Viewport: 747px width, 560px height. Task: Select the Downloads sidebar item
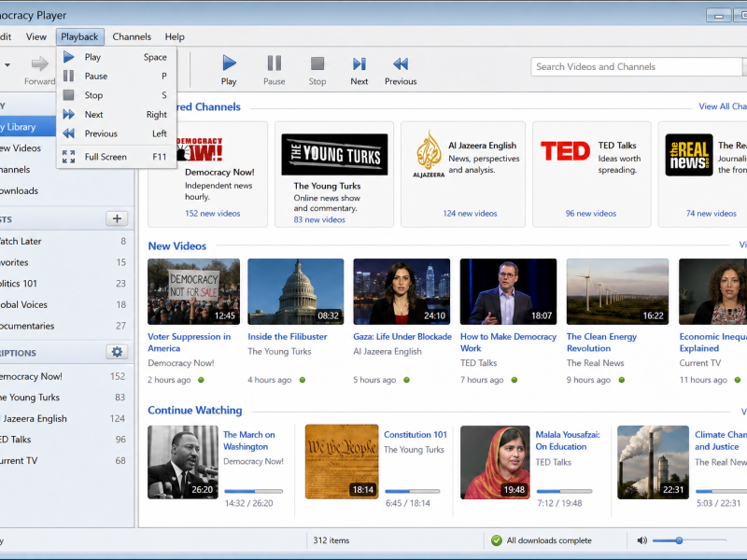66,190
